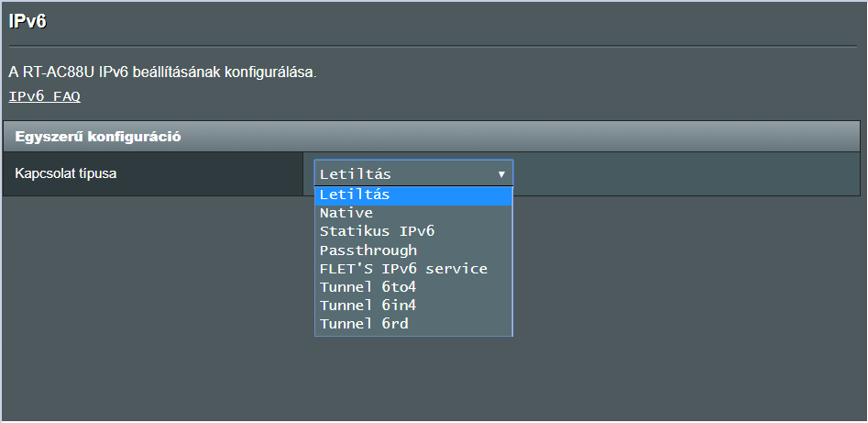Click the IPv6 page title
The image size is (868, 423).
tap(27, 22)
